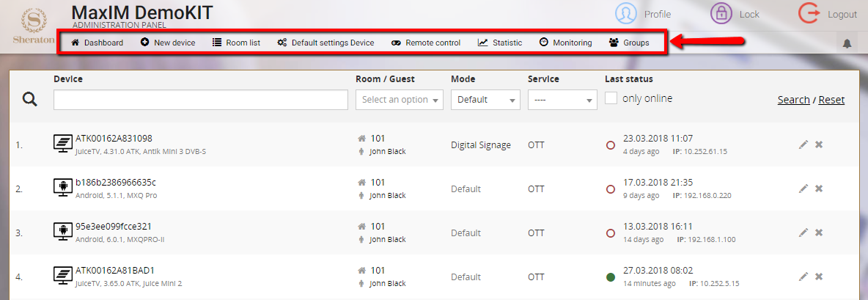Screen dimensions: 868x300
Task: Click JuiceTV device icon for ATK00162A81BAD1
Action: [x=63, y=277]
